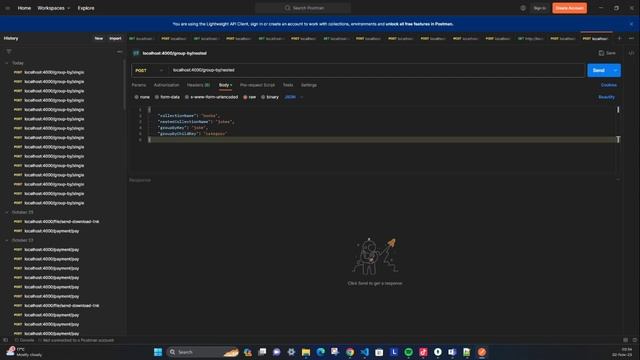The width and height of the screenshot is (640, 360).
Task: Click the Create Account button
Action: [x=569, y=8]
